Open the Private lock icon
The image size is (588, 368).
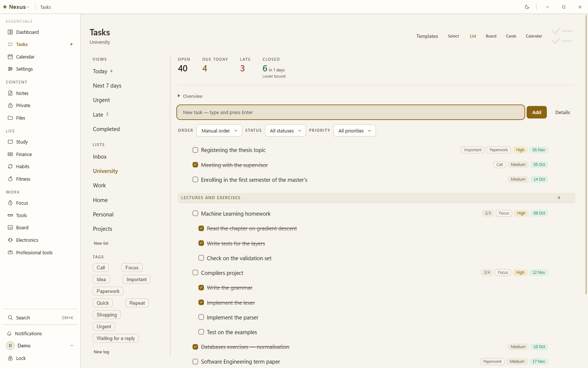[10, 105]
